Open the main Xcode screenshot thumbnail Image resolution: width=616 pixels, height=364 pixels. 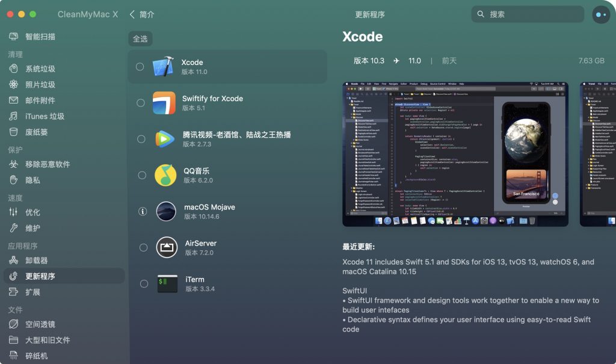[x=455, y=154]
